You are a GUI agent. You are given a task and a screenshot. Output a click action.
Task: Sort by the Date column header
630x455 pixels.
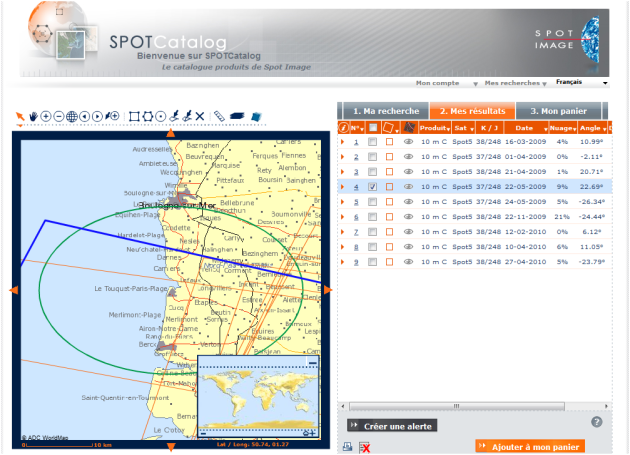[526, 128]
